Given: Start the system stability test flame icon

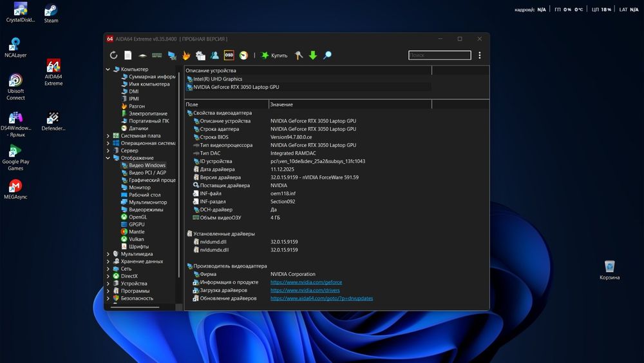Looking at the screenshot, I should tap(187, 55).
